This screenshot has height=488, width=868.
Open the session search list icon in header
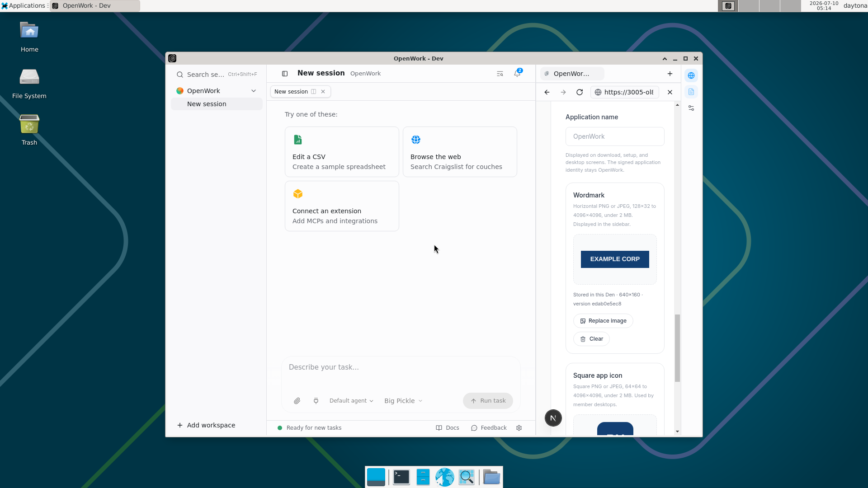click(x=500, y=74)
